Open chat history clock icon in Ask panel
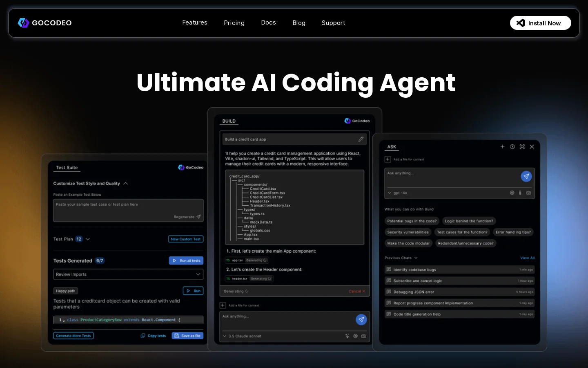 (x=512, y=146)
